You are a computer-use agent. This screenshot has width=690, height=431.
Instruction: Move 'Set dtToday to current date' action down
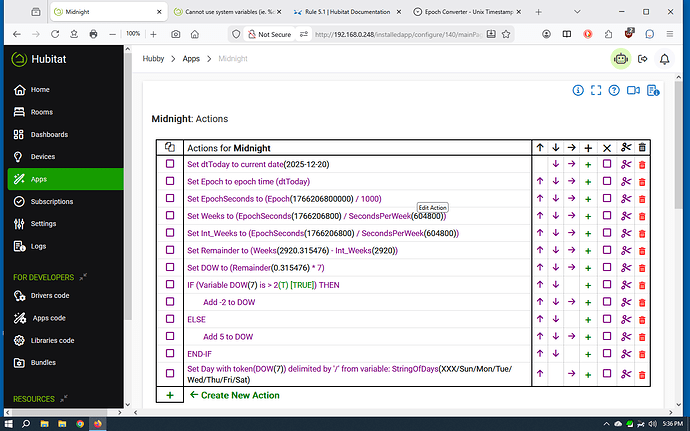555,164
